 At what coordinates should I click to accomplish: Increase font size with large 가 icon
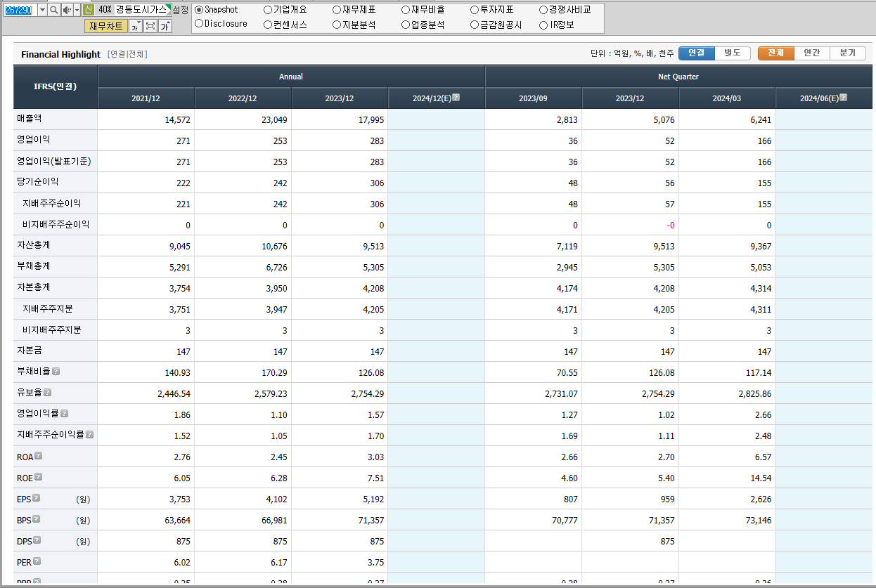[x=165, y=27]
